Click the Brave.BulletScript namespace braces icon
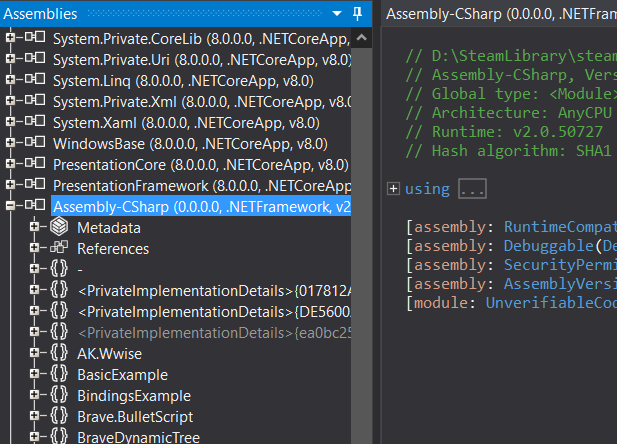Screen dimensions: 617x444 60,416
